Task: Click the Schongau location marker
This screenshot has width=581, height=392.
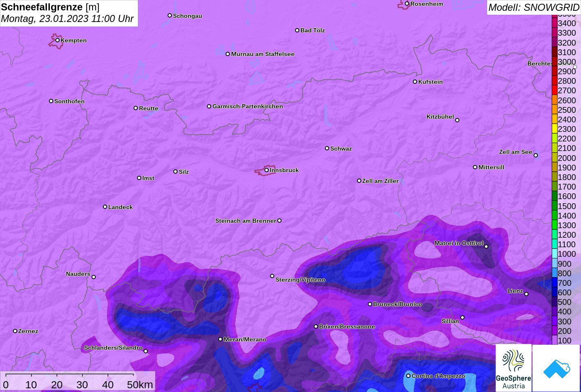Action: (170, 15)
